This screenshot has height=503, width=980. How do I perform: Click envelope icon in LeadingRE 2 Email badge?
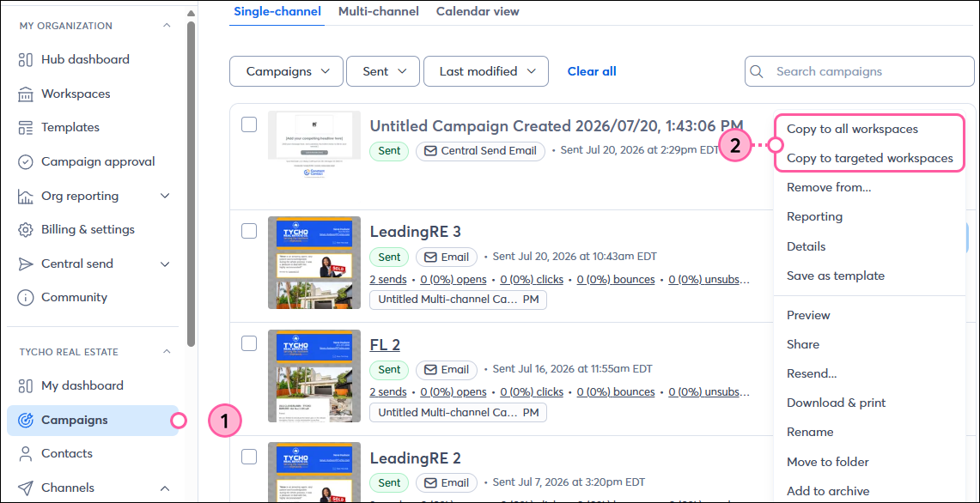click(430, 482)
